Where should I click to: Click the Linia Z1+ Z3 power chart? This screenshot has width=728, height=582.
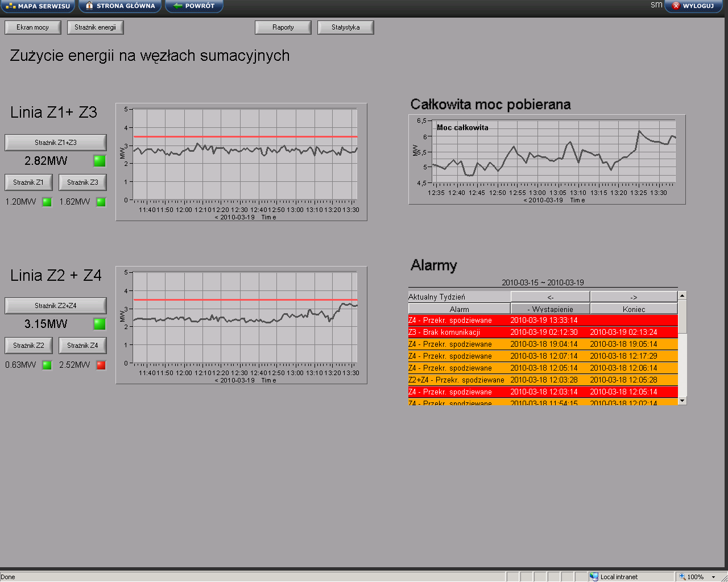click(x=241, y=162)
